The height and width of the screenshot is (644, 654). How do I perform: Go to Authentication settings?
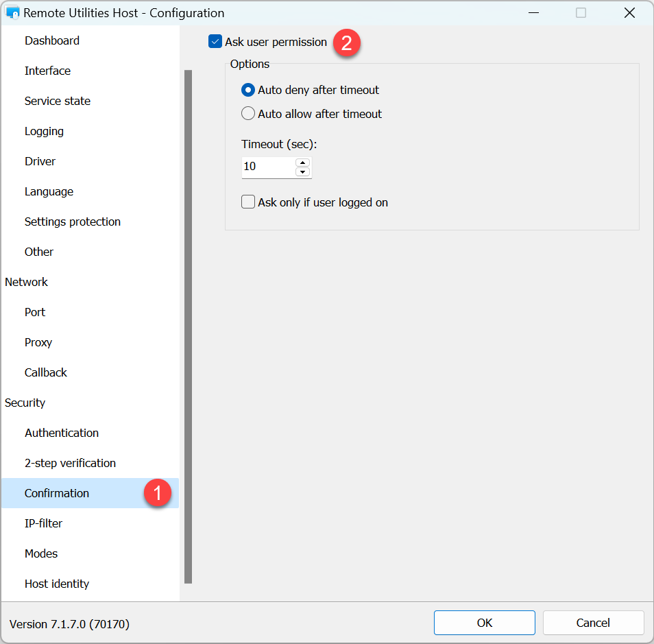point(62,433)
